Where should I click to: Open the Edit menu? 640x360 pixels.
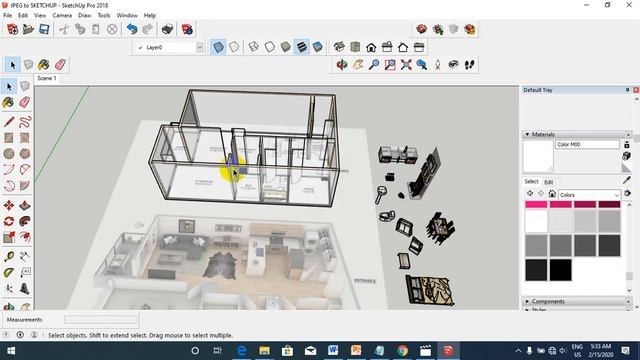pos(23,16)
